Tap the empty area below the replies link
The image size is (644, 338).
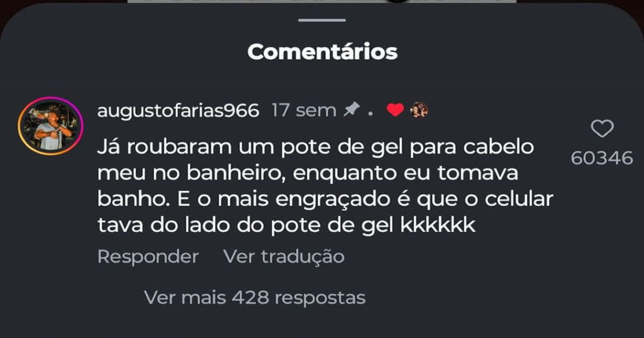click(x=322, y=324)
